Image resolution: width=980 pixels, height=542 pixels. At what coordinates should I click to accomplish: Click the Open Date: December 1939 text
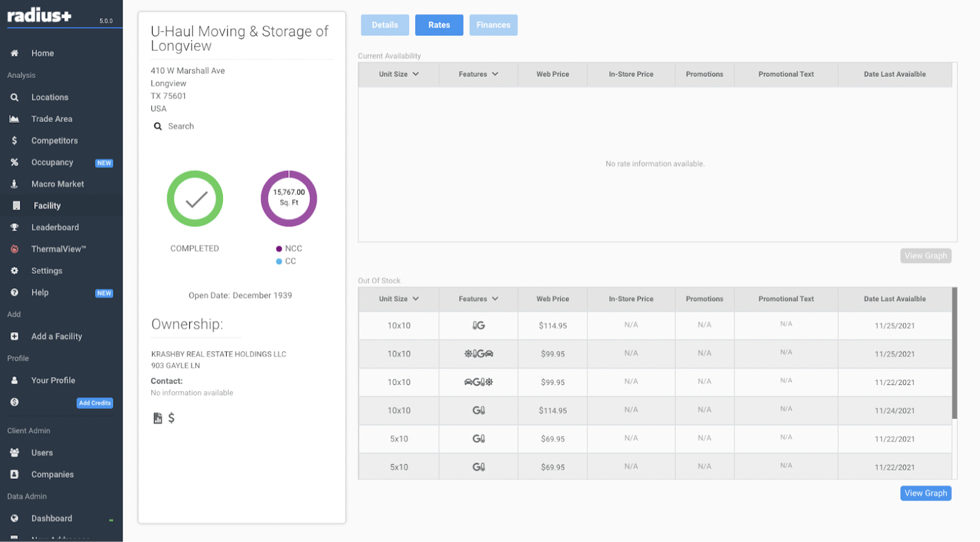(241, 296)
